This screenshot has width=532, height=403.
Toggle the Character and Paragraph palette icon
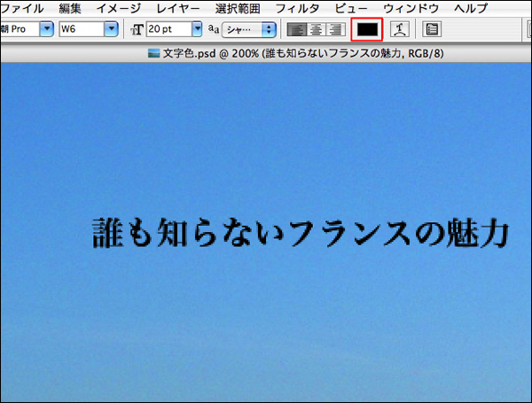click(x=432, y=29)
